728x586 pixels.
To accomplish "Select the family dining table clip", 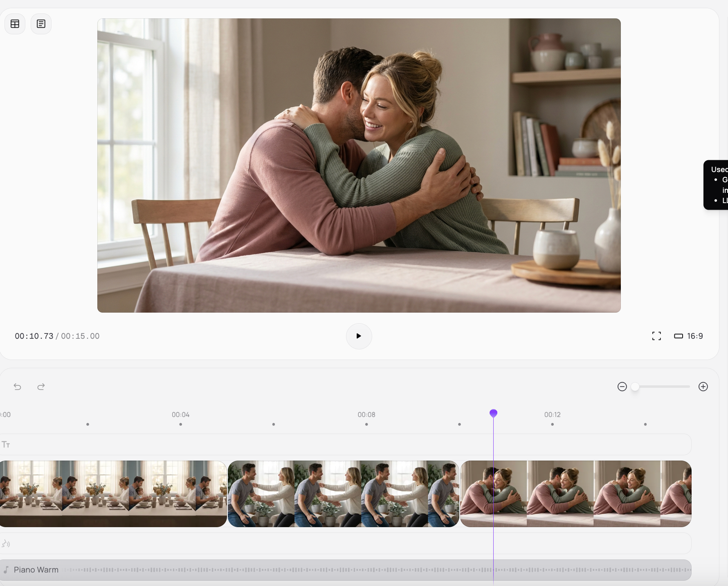I will click(113, 494).
